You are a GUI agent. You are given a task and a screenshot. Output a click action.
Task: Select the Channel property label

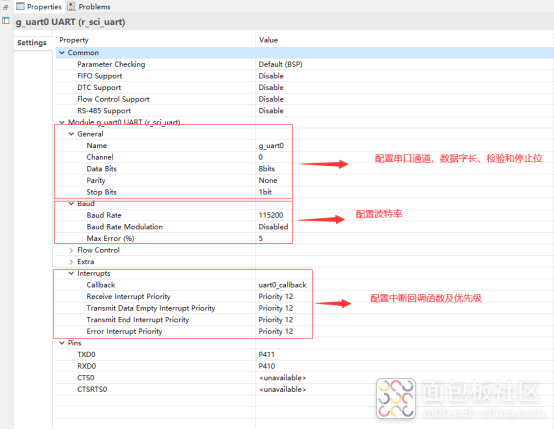click(100, 157)
